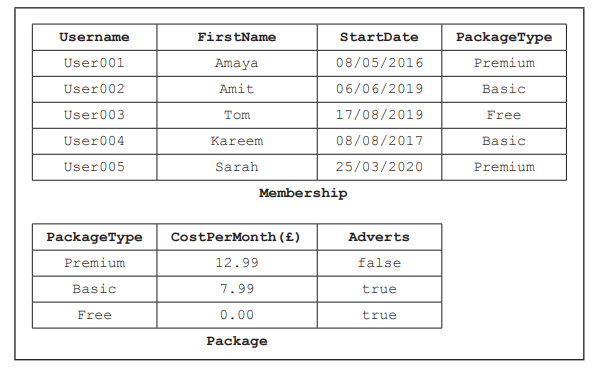Viewport: 606px width, 368px height.
Task: Click the Sarah cell
Action: point(237,167)
